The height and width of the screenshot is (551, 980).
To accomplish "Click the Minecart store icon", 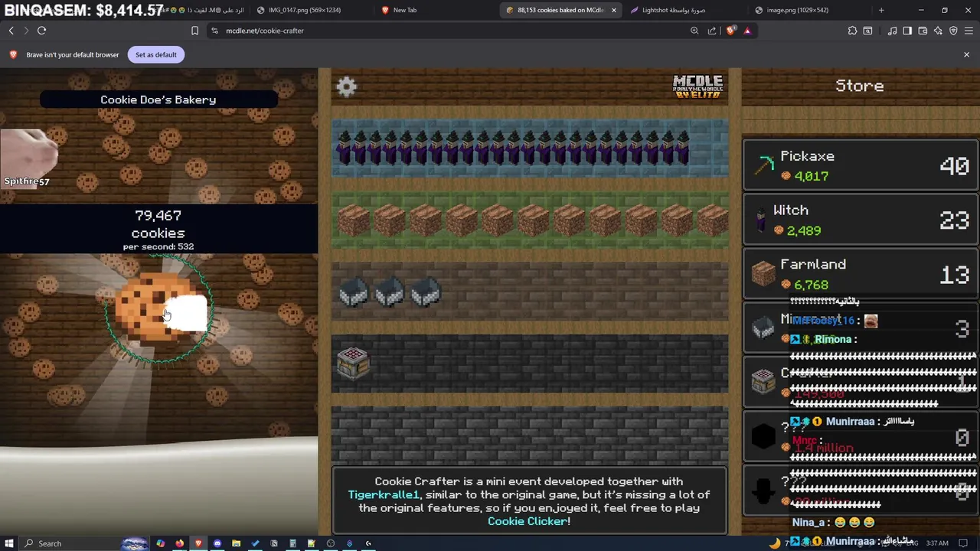I will [x=763, y=328].
